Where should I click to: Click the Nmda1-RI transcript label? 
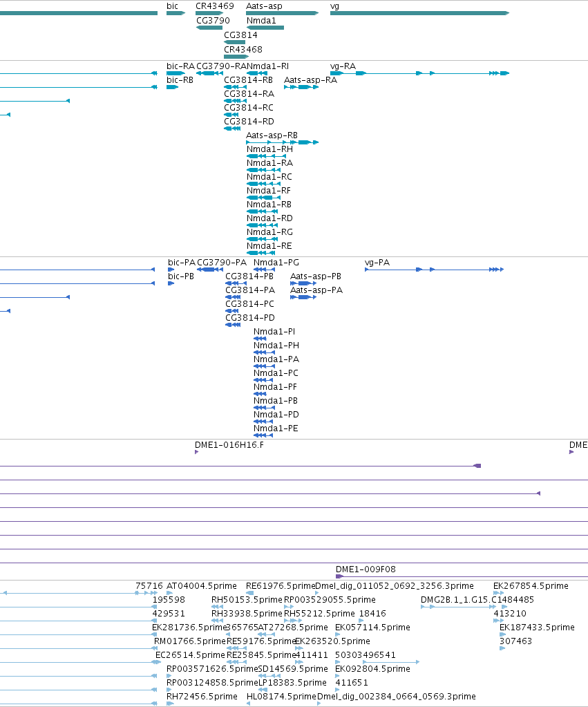click(x=268, y=66)
